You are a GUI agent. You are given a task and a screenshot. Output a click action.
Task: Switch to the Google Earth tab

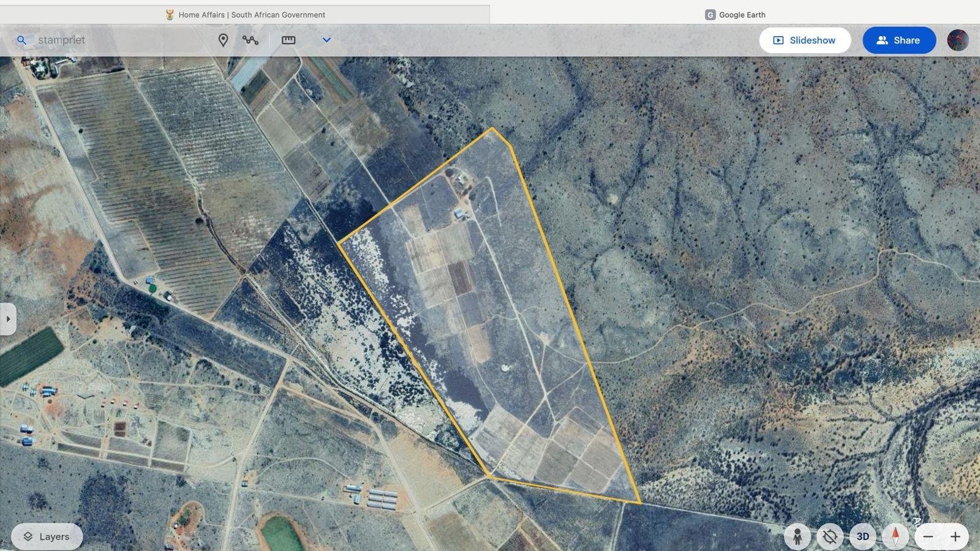[735, 15]
